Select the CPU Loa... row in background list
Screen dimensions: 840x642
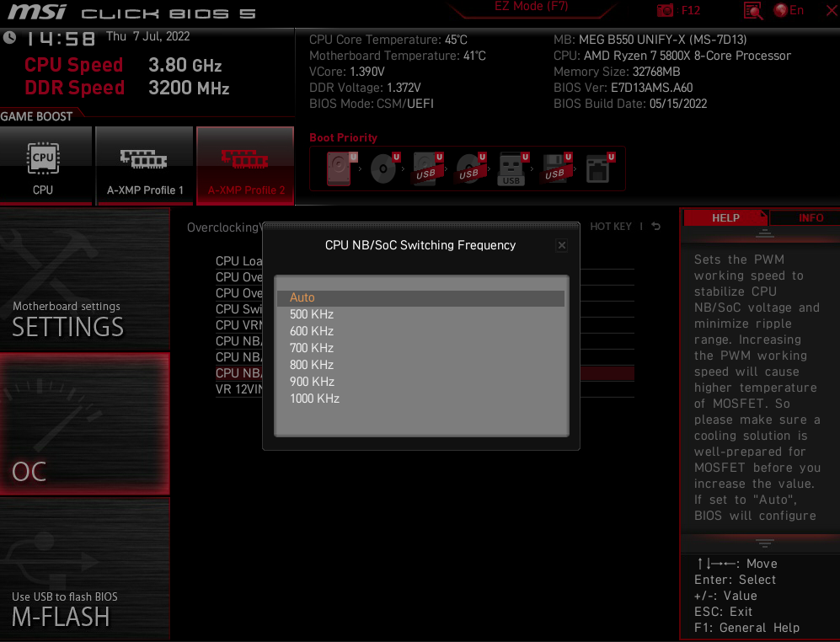pos(239,261)
